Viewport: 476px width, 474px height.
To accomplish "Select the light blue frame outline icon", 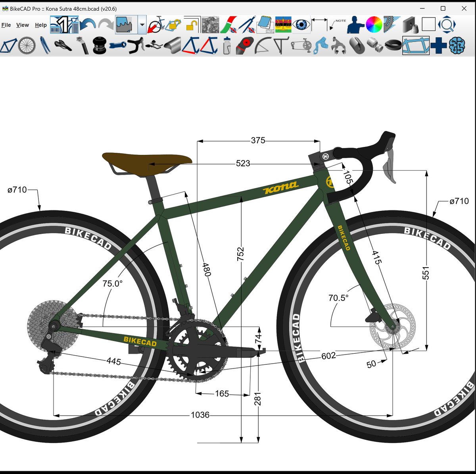I will point(416,45).
